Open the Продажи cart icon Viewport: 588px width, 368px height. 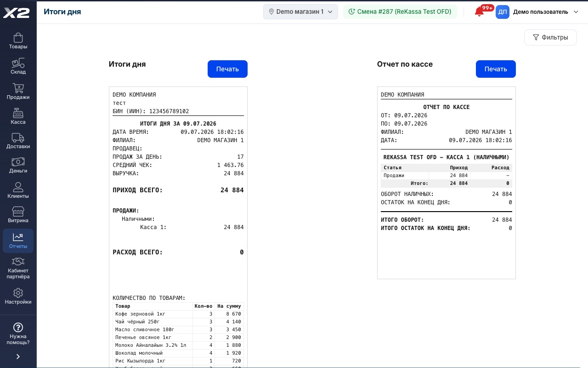click(18, 88)
